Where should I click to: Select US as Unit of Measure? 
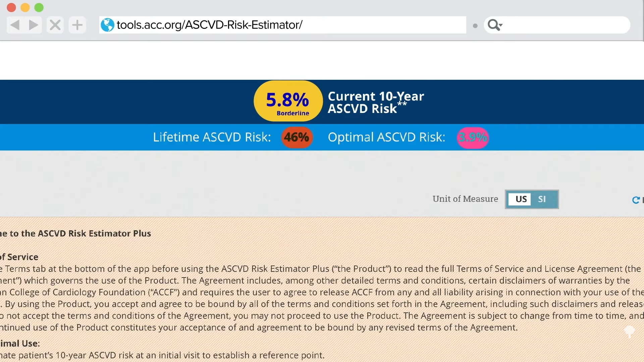pyautogui.click(x=521, y=199)
